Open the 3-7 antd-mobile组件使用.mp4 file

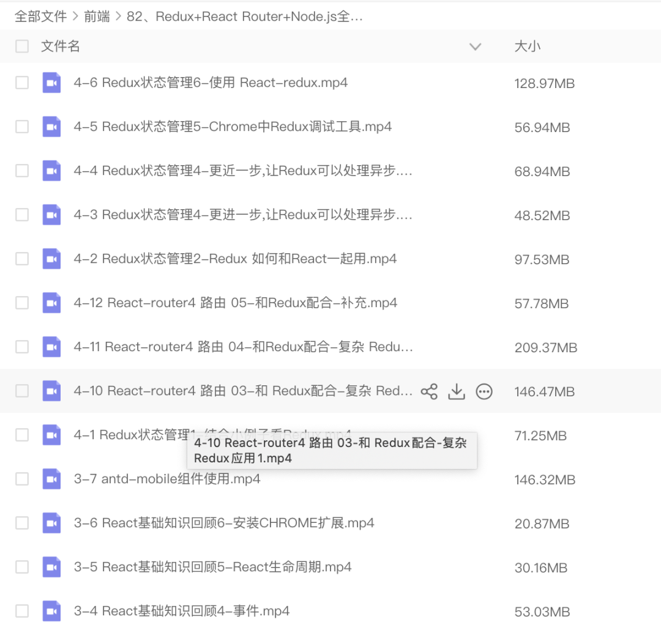point(167,479)
